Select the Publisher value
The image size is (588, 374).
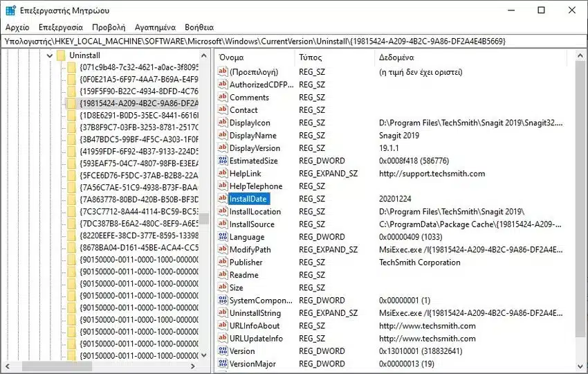pyautogui.click(x=246, y=262)
